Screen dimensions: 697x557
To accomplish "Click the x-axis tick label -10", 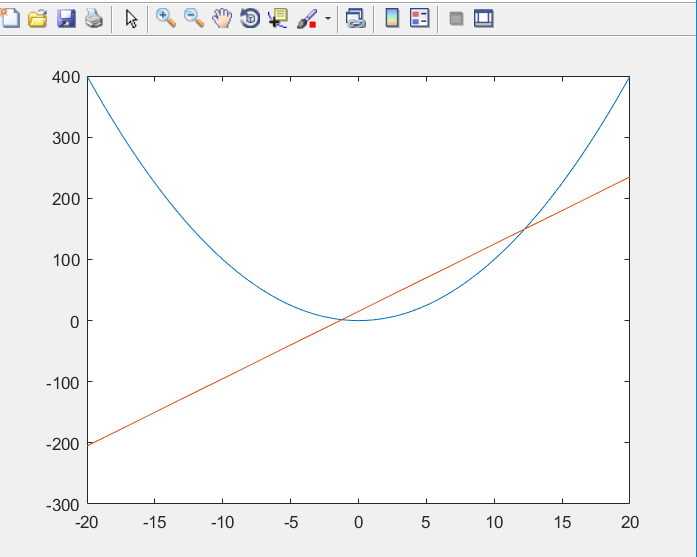I will [223, 522].
